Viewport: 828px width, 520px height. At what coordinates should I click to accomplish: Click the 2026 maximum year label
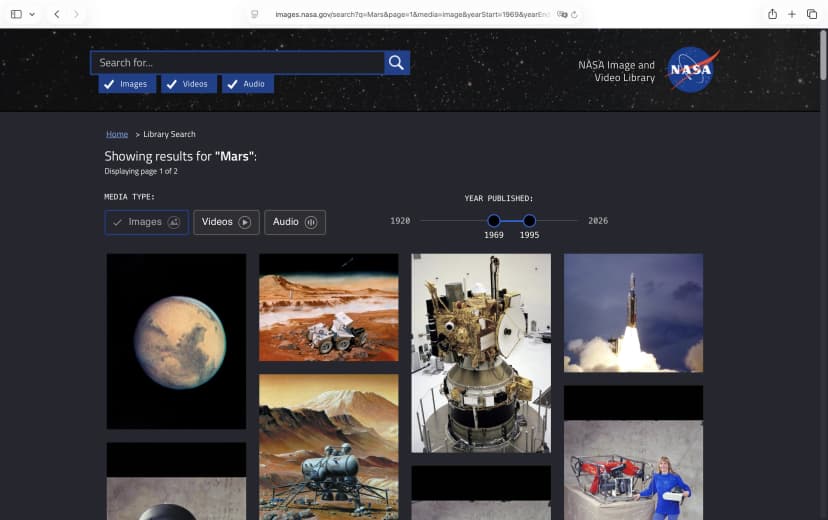pos(598,221)
